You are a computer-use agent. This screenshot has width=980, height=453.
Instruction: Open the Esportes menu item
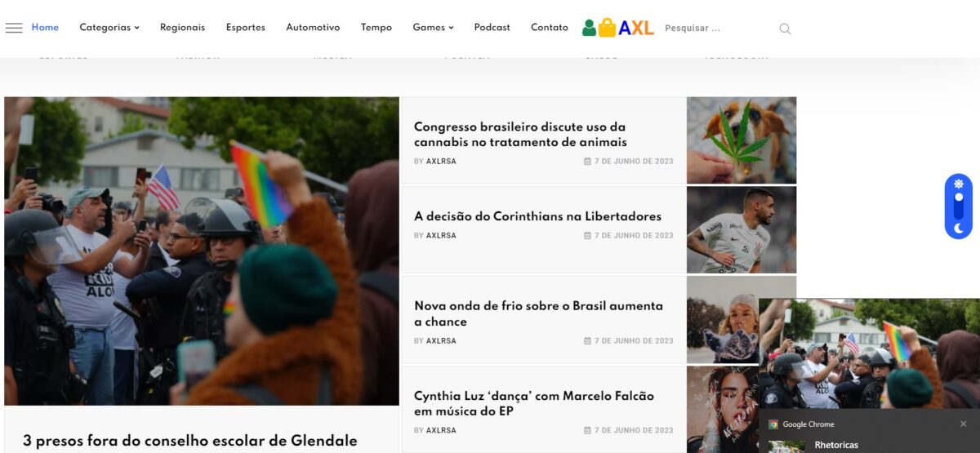click(246, 28)
